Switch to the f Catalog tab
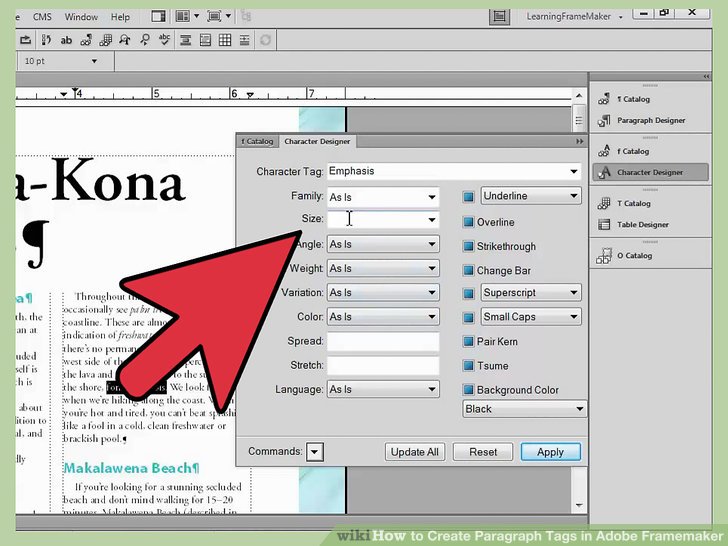Viewport: 728px width, 546px height. (x=257, y=142)
